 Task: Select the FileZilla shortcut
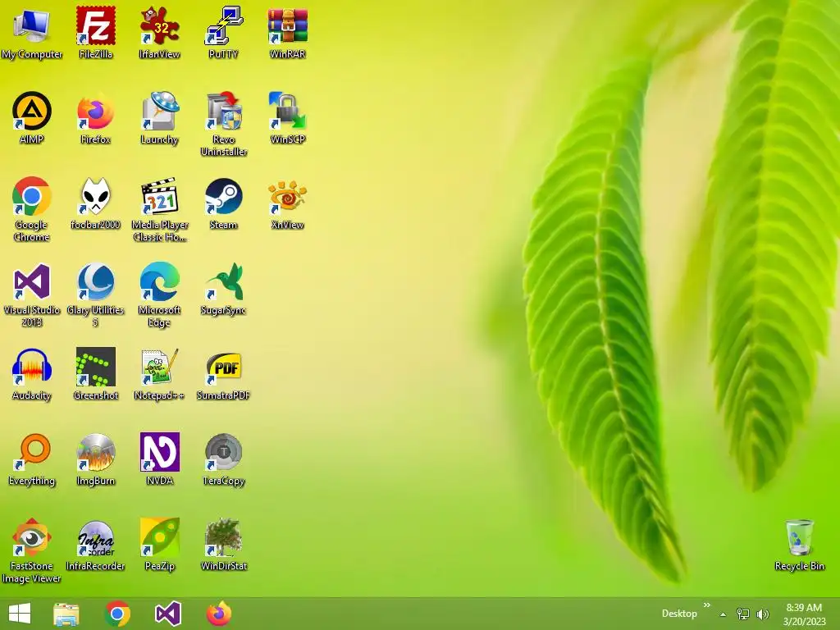[95, 32]
